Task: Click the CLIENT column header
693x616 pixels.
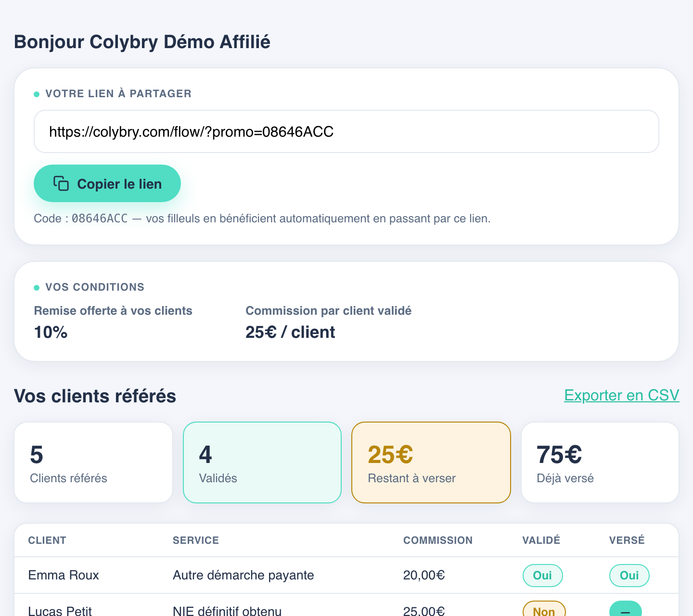Action: pyautogui.click(x=47, y=540)
